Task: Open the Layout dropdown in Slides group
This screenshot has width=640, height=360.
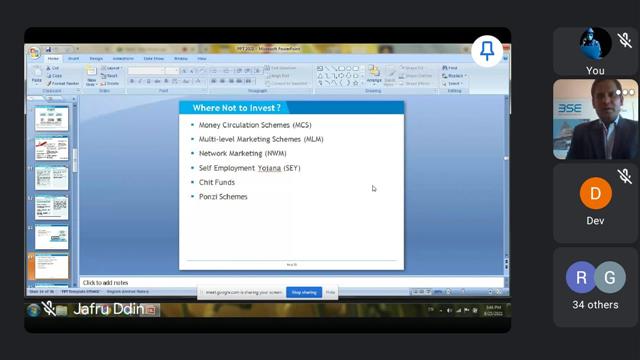Action: point(111,68)
